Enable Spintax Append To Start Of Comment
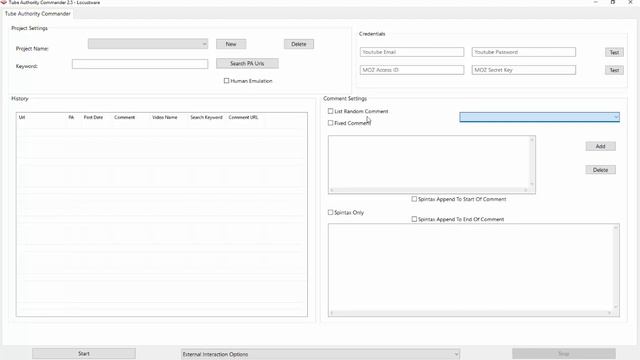Image resolution: width=640 pixels, height=360 pixels. 414,199
